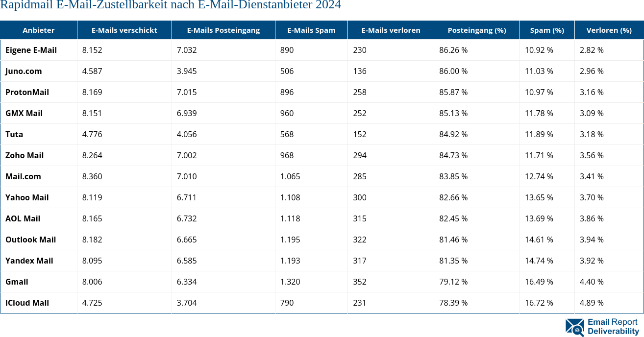Select the E-Mails Spam column header

(311, 30)
